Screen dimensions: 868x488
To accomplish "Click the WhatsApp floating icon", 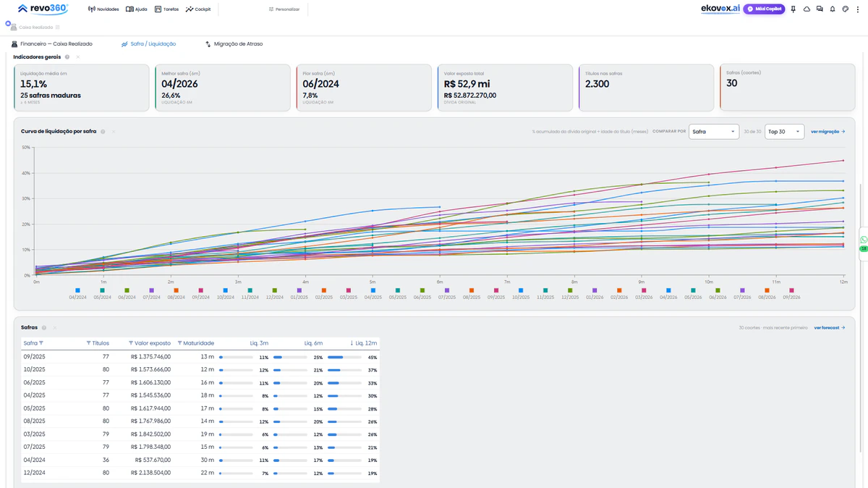I will 864,239.
